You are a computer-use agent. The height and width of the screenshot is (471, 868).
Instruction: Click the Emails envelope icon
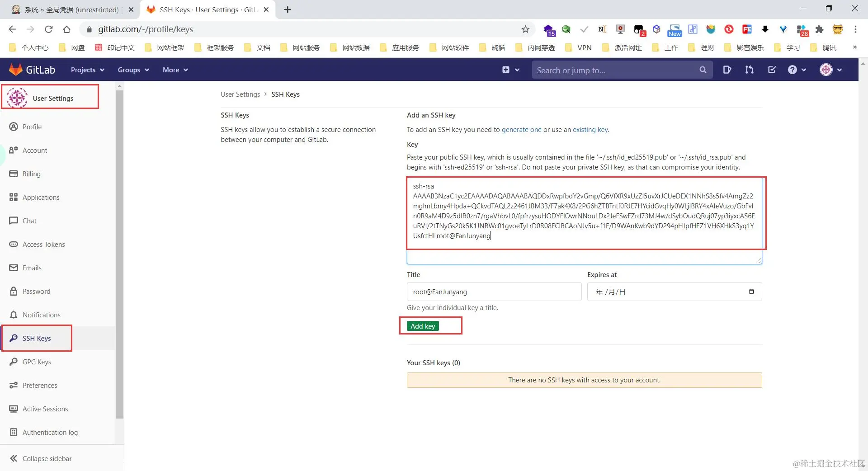tap(14, 268)
